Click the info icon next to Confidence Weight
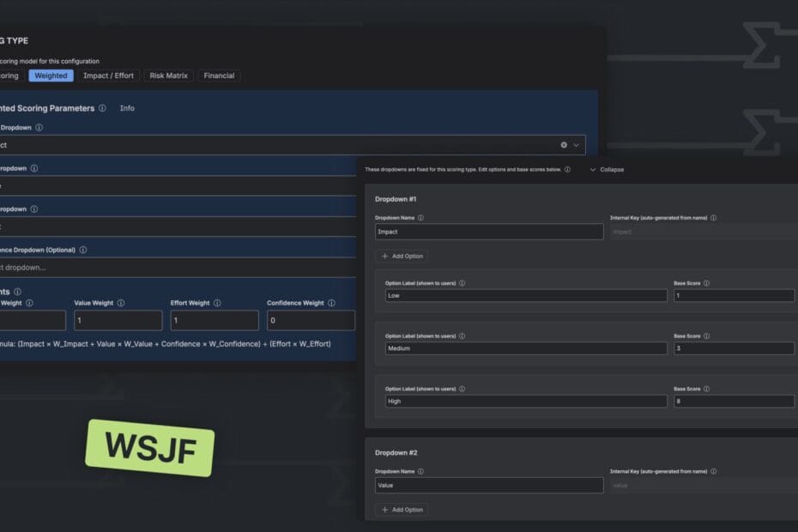 (x=330, y=303)
